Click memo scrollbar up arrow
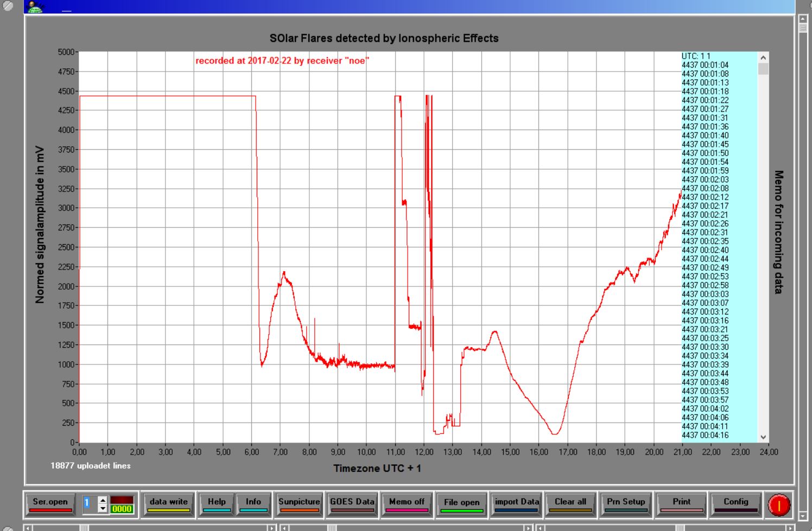 point(763,57)
